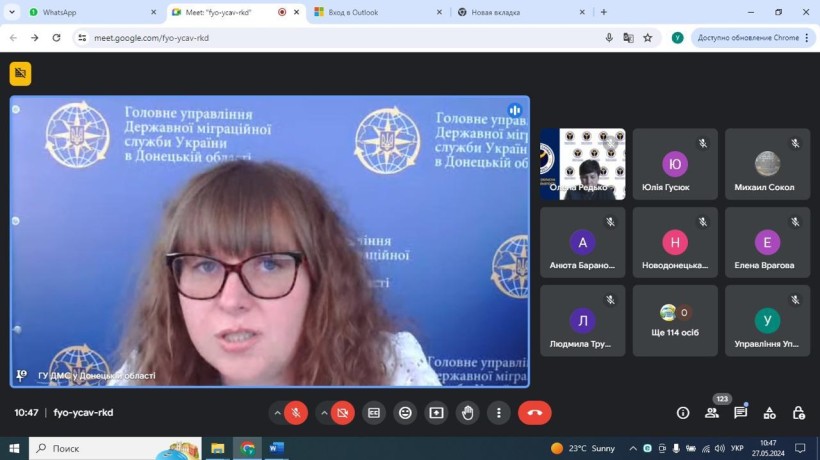Open the network icon in system tray
This screenshot has height=460, width=820.
pos(706,448)
